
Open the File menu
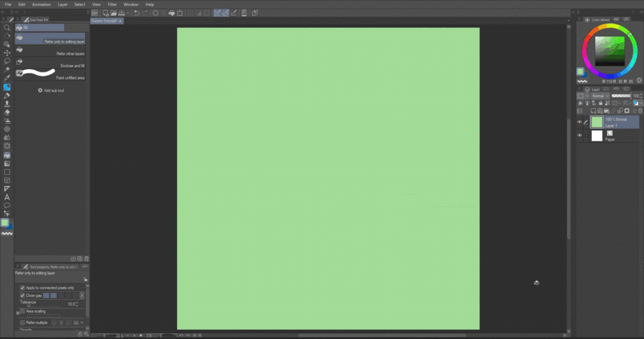click(x=8, y=5)
